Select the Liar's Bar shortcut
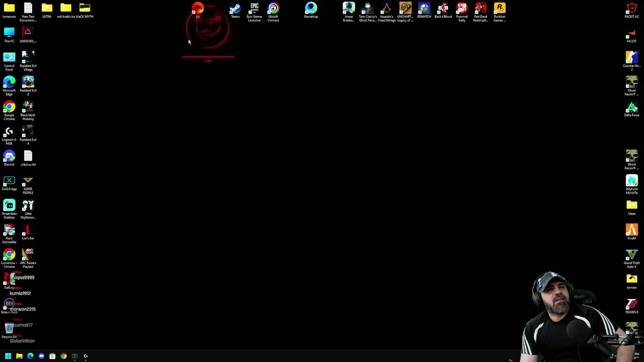This screenshot has width=644, height=362. click(28, 232)
